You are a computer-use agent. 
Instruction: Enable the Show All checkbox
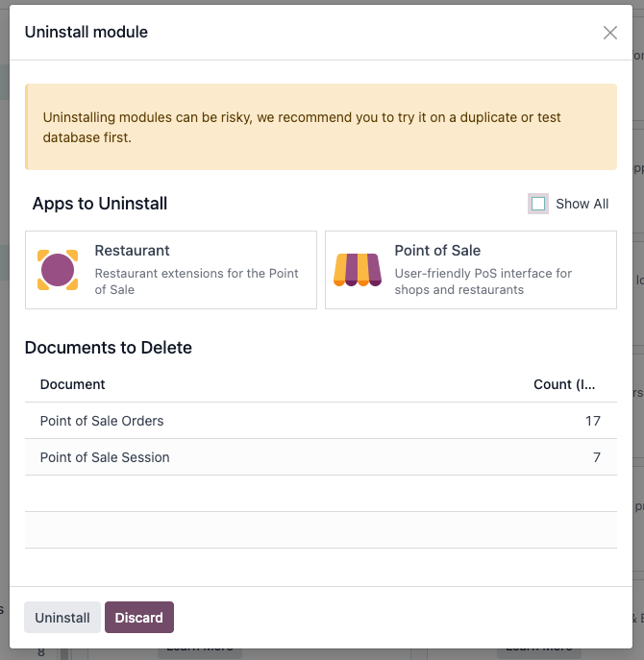pos(538,204)
